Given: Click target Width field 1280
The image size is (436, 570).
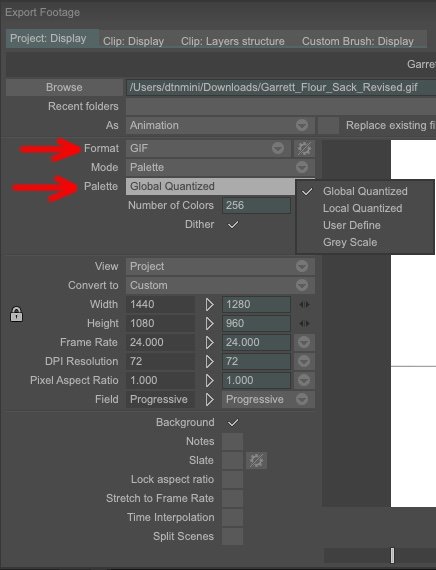Looking at the screenshot, I should pyautogui.click(x=256, y=305).
